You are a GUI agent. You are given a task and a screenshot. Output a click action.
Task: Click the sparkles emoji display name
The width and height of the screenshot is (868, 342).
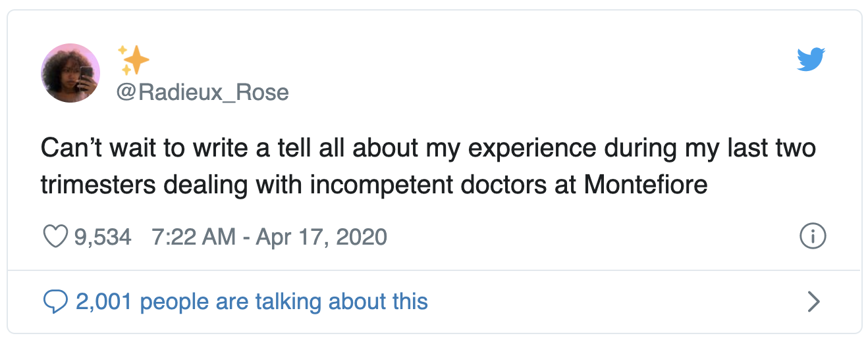(133, 61)
